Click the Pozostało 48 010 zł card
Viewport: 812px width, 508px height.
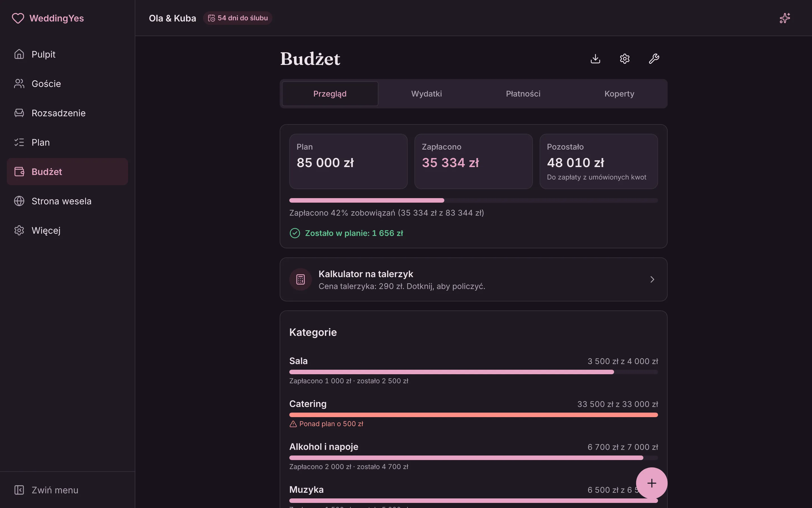pyautogui.click(x=598, y=161)
